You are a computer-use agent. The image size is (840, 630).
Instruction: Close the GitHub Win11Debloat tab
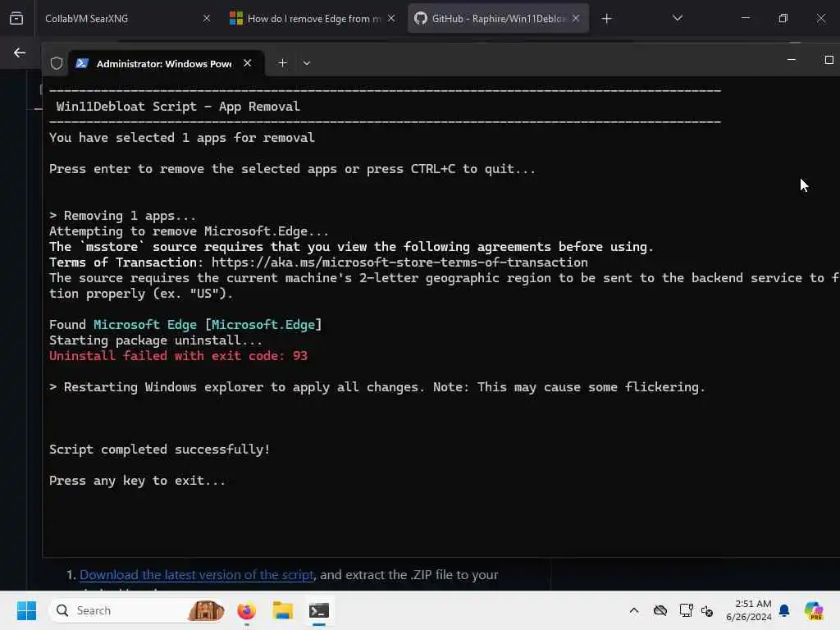pyautogui.click(x=576, y=18)
